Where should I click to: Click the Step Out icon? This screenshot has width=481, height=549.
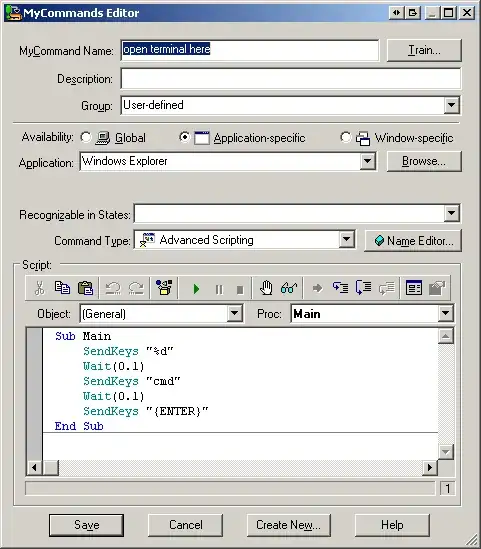point(386,288)
